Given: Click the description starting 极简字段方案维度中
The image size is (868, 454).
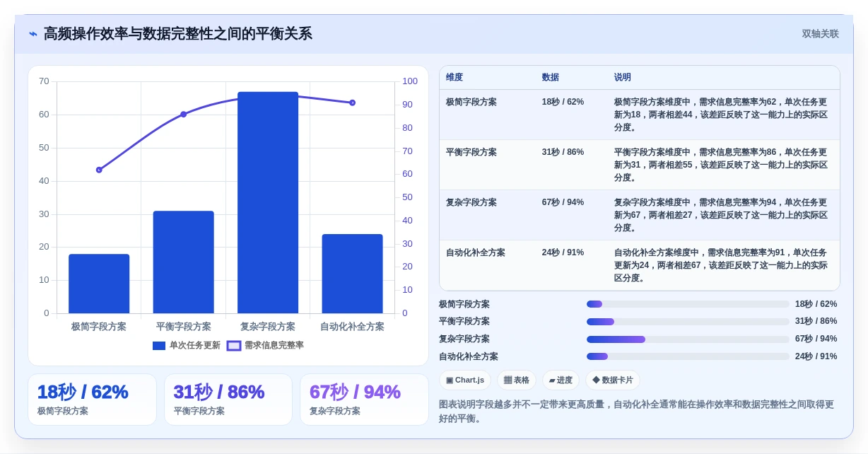Looking at the screenshot, I should pyautogui.click(x=721, y=115).
